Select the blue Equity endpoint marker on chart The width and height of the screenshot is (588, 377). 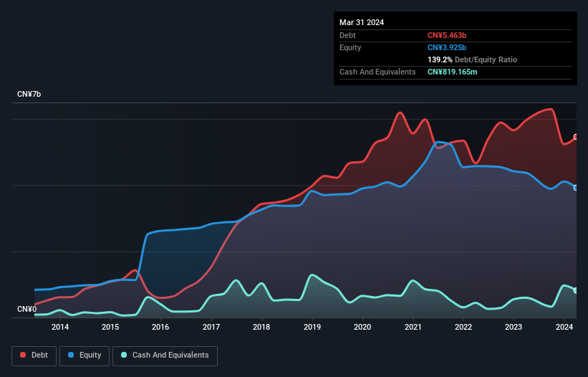click(x=576, y=188)
